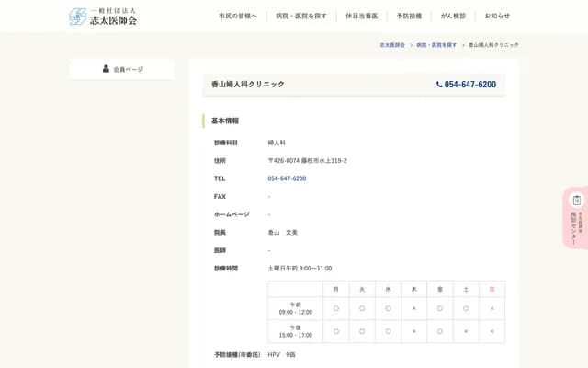Click the 金 column header in the schedule
The height and width of the screenshot is (368, 588).
440,289
